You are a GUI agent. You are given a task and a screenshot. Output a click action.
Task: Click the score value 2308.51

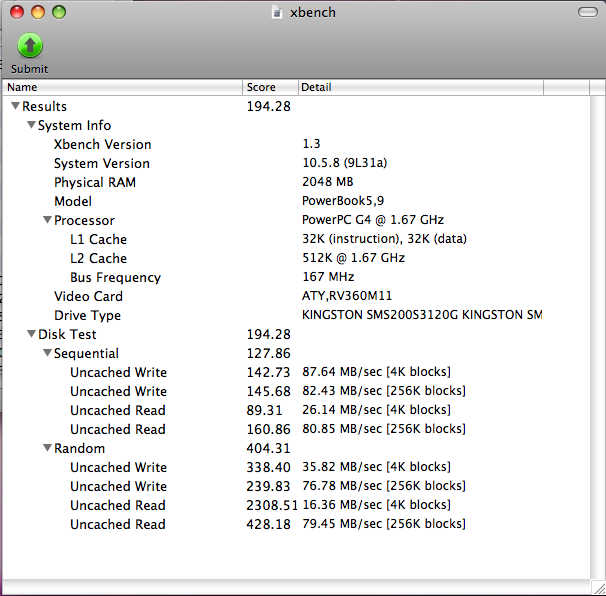point(272,505)
